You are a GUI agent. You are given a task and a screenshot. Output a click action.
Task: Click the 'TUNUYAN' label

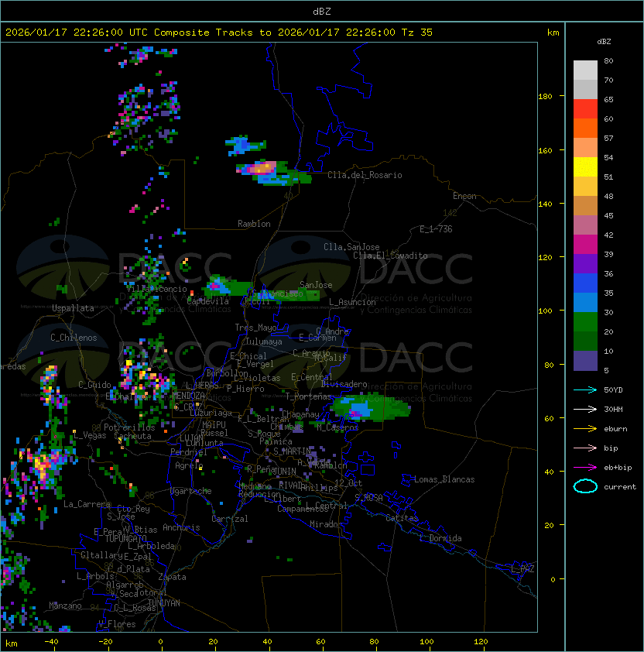pos(164,603)
